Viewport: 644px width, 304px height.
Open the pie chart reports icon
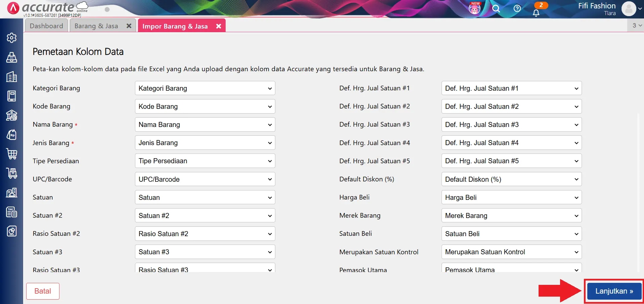pyautogui.click(x=12, y=231)
